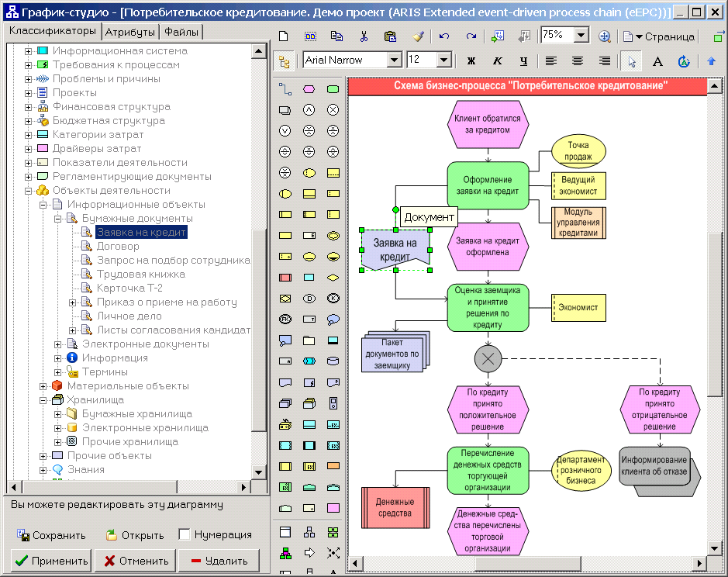Click the zoom fit magnifier icon
Image resolution: width=728 pixels, height=577 pixels.
click(604, 36)
